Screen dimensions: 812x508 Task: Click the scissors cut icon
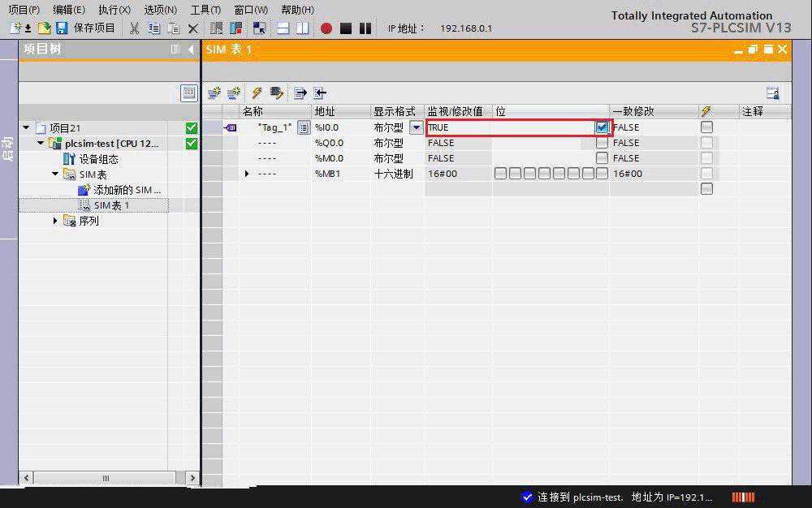point(135,28)
